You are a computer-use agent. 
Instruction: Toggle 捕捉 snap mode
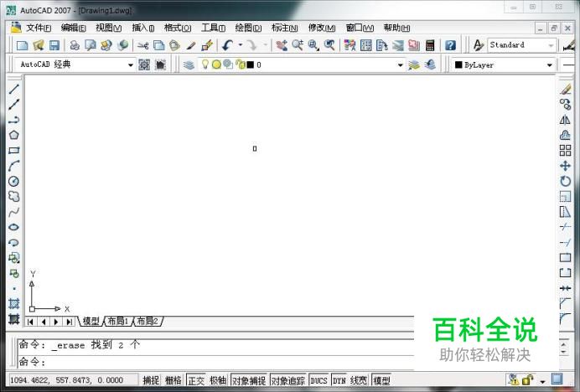pyautogui.click(x=151, y=380)
